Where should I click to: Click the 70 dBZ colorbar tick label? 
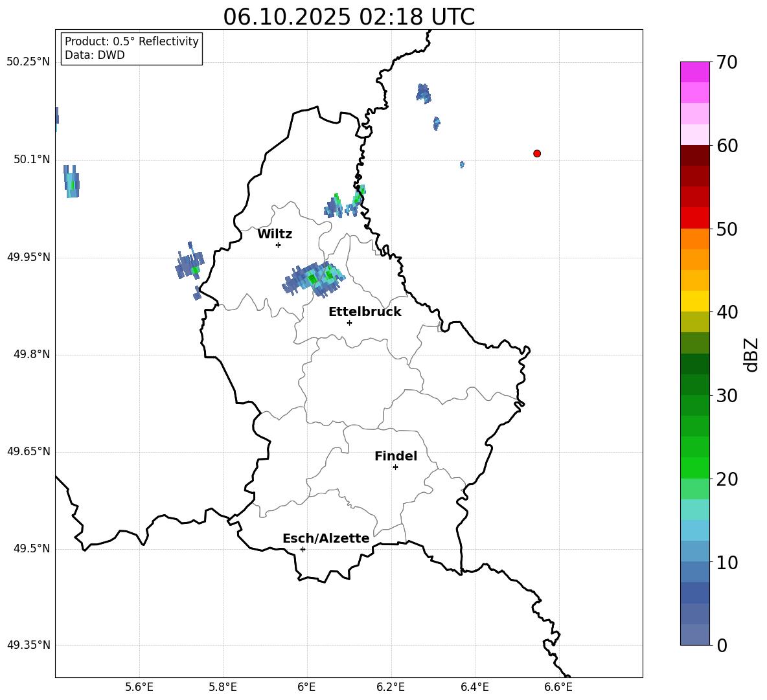coord(727,63)
